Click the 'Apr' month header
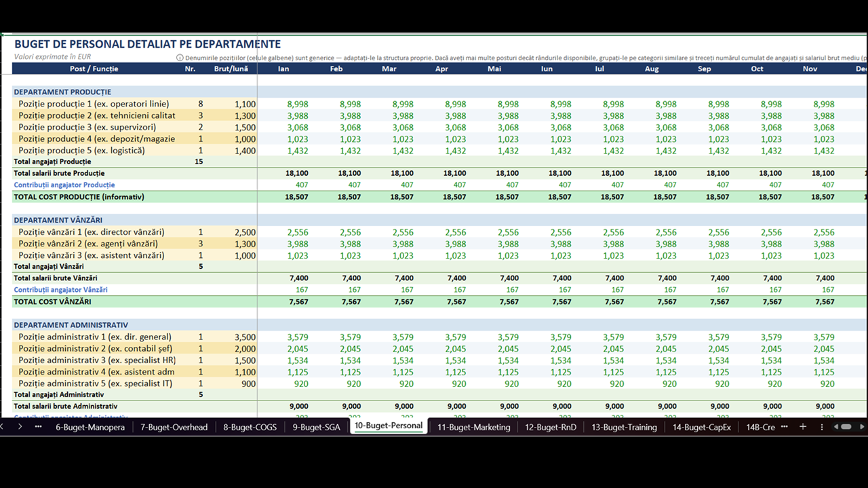 (441, 69)
